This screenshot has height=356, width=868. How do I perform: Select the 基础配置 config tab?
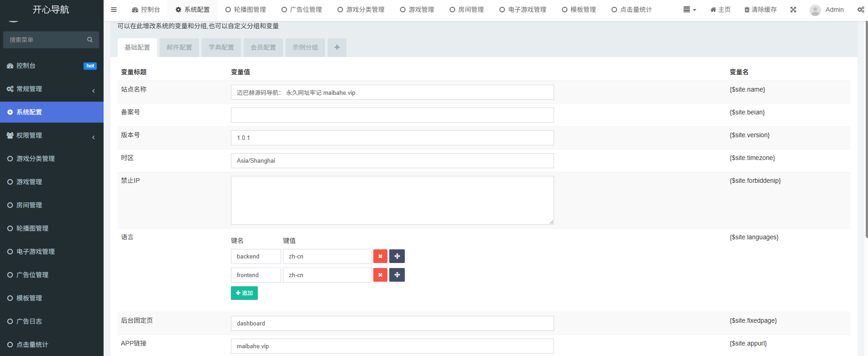137,47
